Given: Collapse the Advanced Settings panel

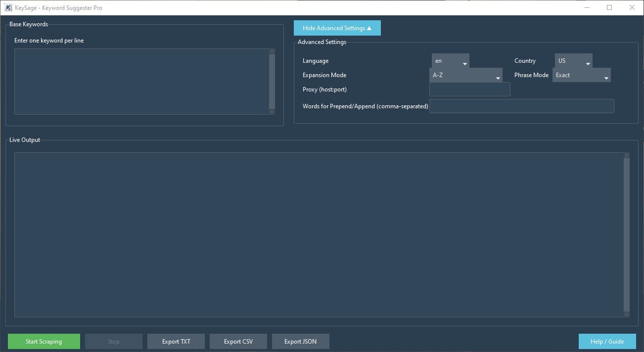Looking at the screenshot, I should coord(337,28).
